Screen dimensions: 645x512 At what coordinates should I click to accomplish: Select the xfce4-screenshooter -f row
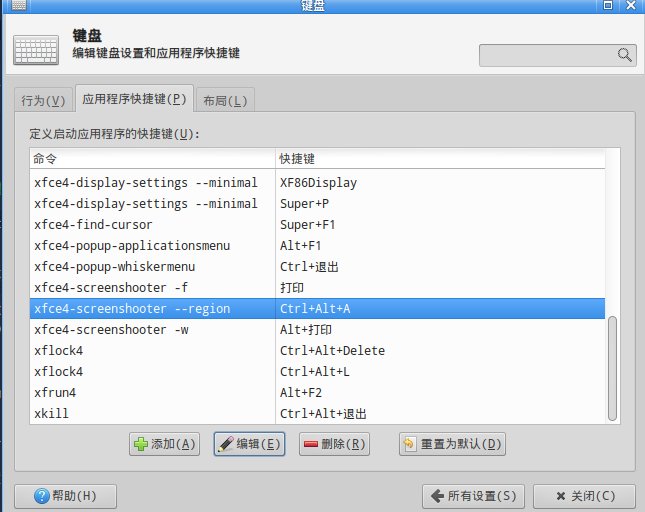(x=317, y=287)
